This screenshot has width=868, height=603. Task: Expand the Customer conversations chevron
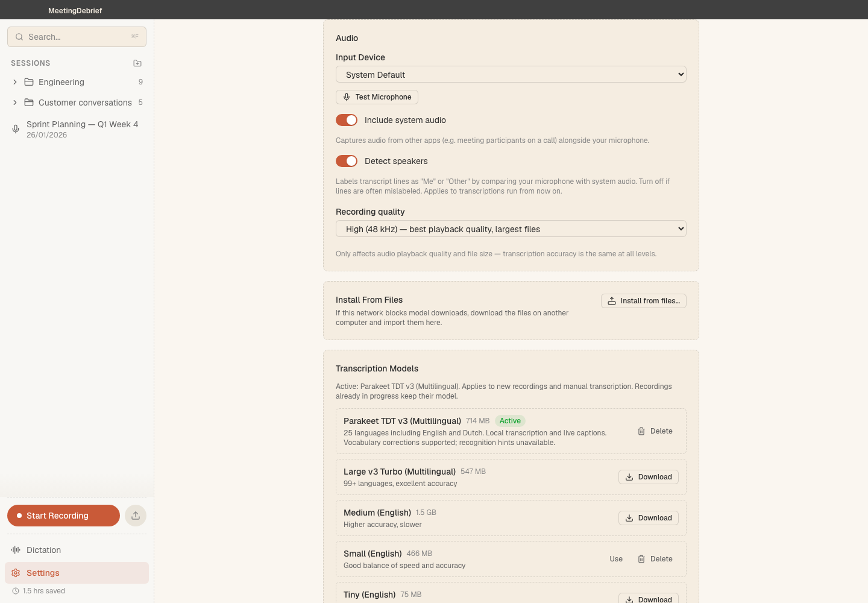15,103
